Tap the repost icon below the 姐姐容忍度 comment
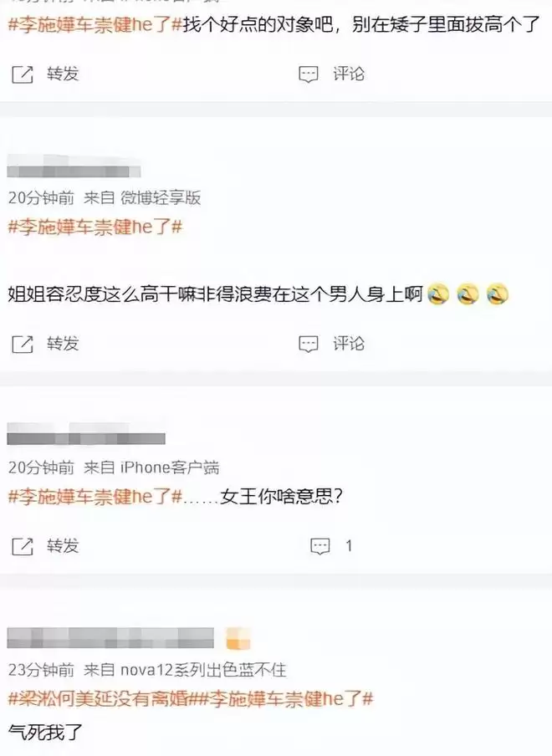The width and height of the screenshot is (552, 756). pos(23,345)
